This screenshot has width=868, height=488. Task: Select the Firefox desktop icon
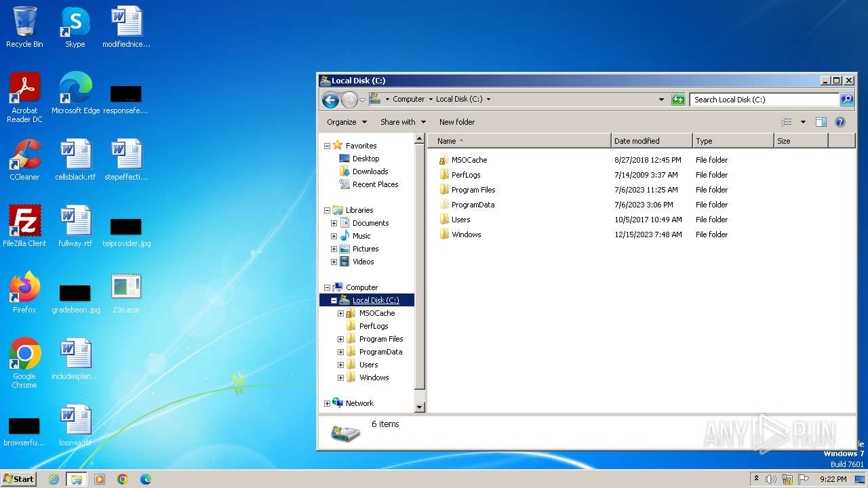click(x=24, y=293)
